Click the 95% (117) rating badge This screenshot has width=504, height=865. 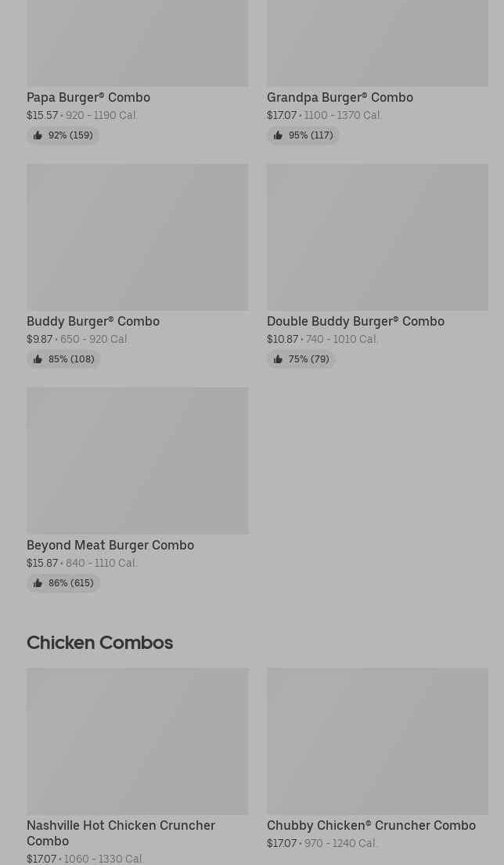point(303,135)
